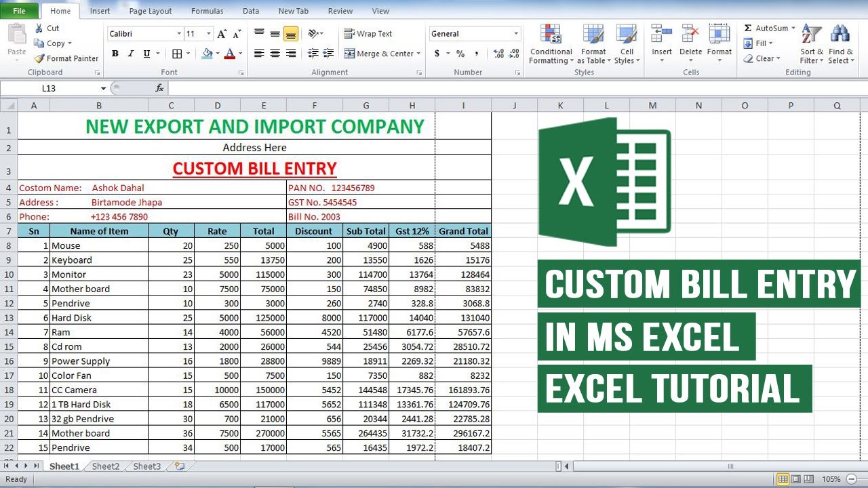The image size is (868, 488).
Task: Switch to the Formulas ribbon tab
Action: [x=207, y=11]
